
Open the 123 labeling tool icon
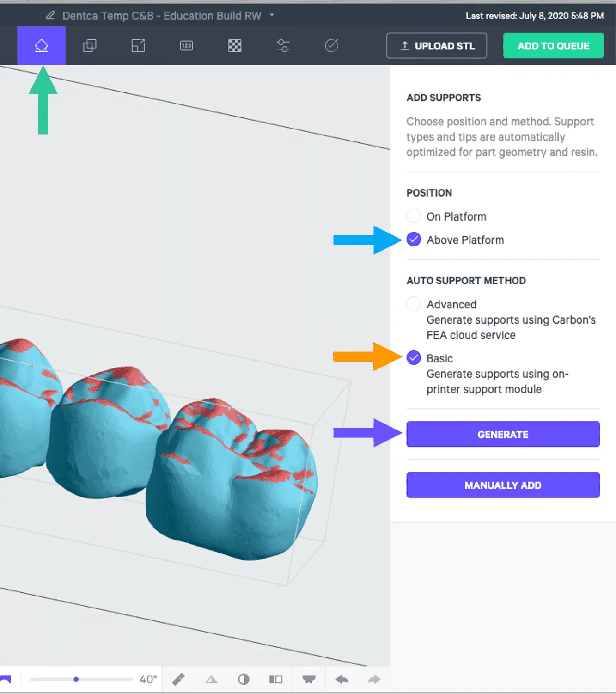pos(186,45)
